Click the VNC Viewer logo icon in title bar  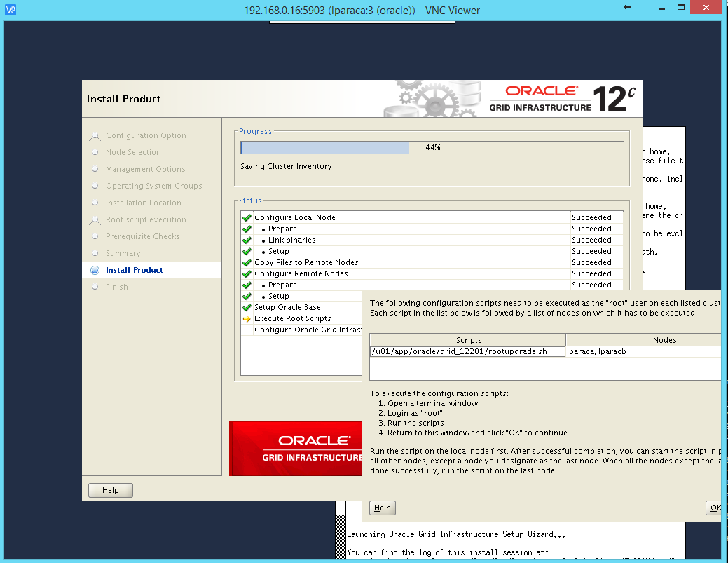[x=11, y=9]
